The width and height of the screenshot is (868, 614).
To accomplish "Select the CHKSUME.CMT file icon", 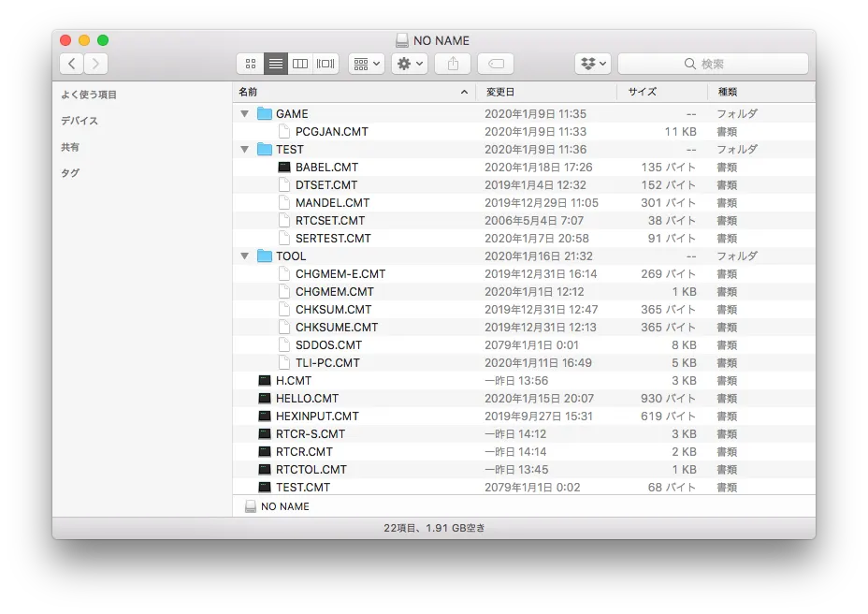I will 284,327.
